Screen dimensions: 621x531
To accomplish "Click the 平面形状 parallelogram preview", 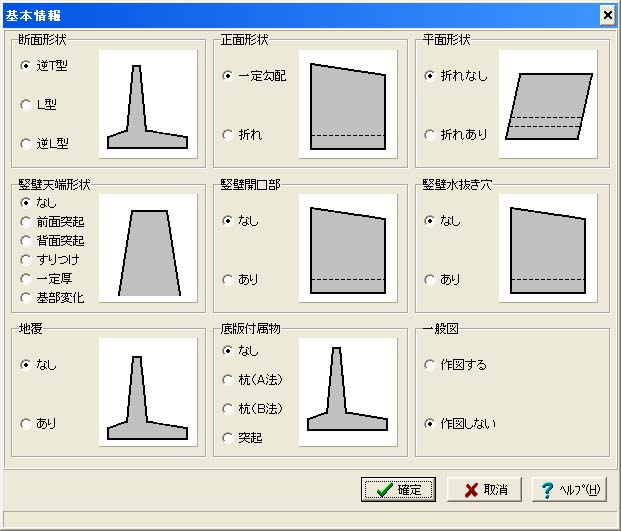I will (548, 104).
